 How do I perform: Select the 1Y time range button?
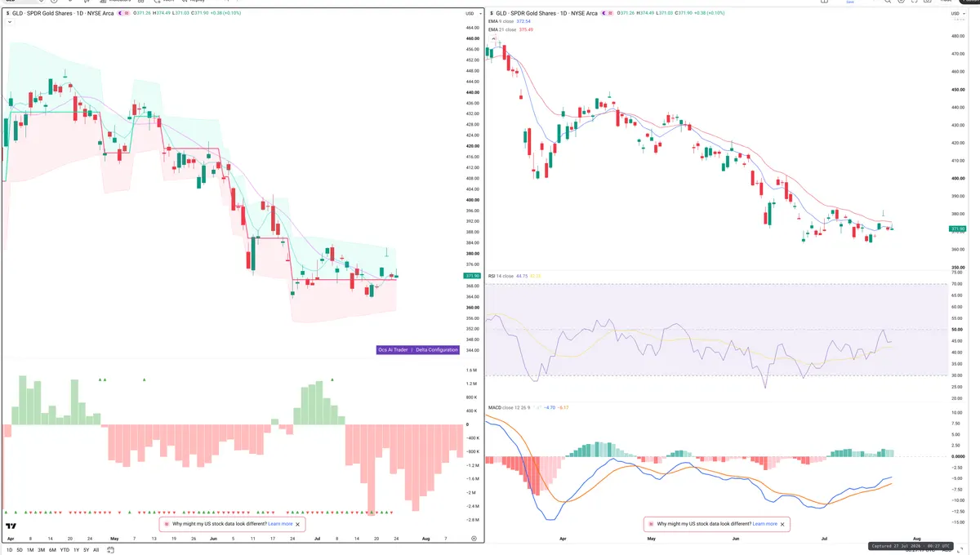tap(76, 550)
